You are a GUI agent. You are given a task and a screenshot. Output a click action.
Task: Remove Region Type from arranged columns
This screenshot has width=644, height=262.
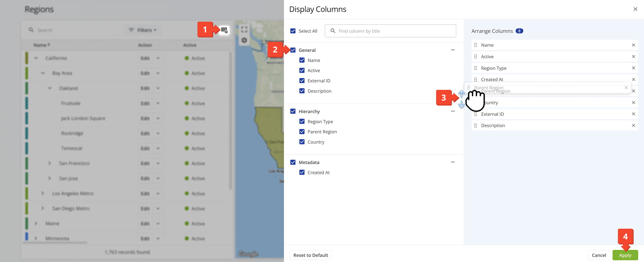(633, 68)
